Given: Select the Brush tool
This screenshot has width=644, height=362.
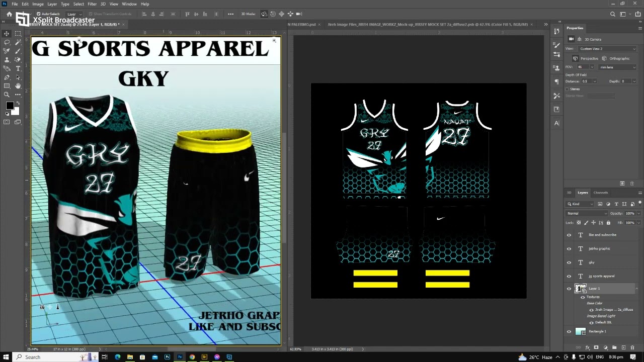Looking at the screenshot, I should click(18, 51).
